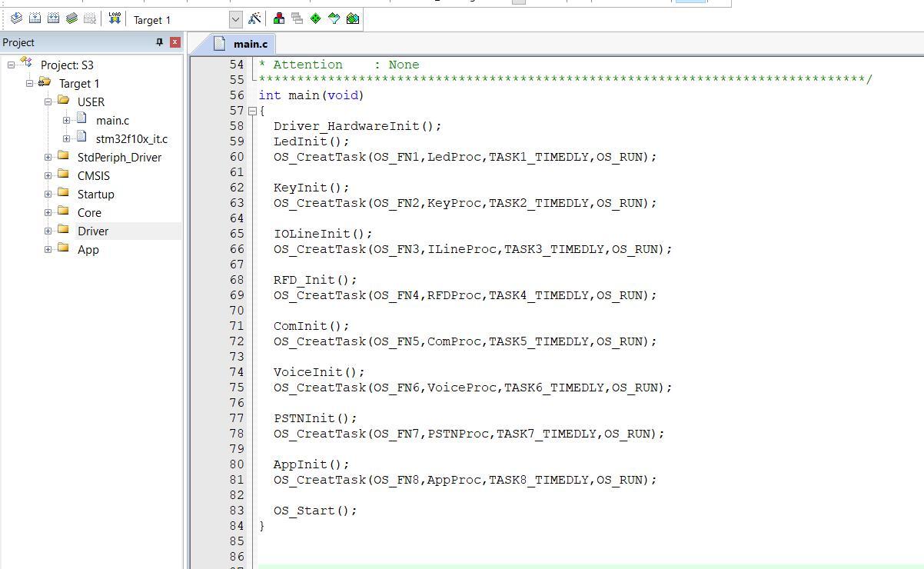Click the OS_CreatTask line with LedProc
This screenshot has width=924, height=569.
tap(465, 157)
